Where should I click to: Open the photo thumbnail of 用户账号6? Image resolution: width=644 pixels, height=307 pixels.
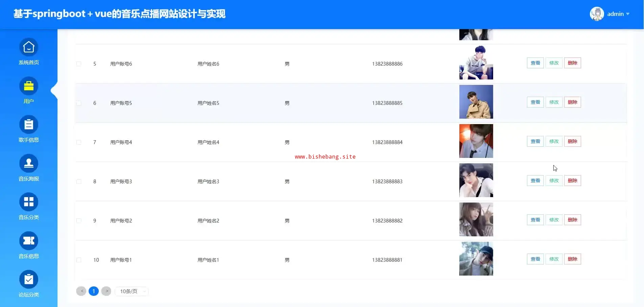(x=476, y=63)
